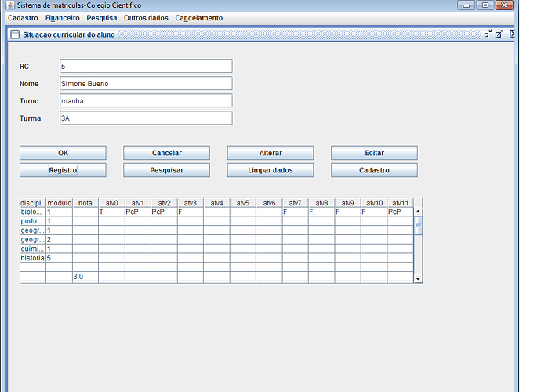Open the Cancelamento menu
Viewport: 541px width, 392px height.
point(198,18)
